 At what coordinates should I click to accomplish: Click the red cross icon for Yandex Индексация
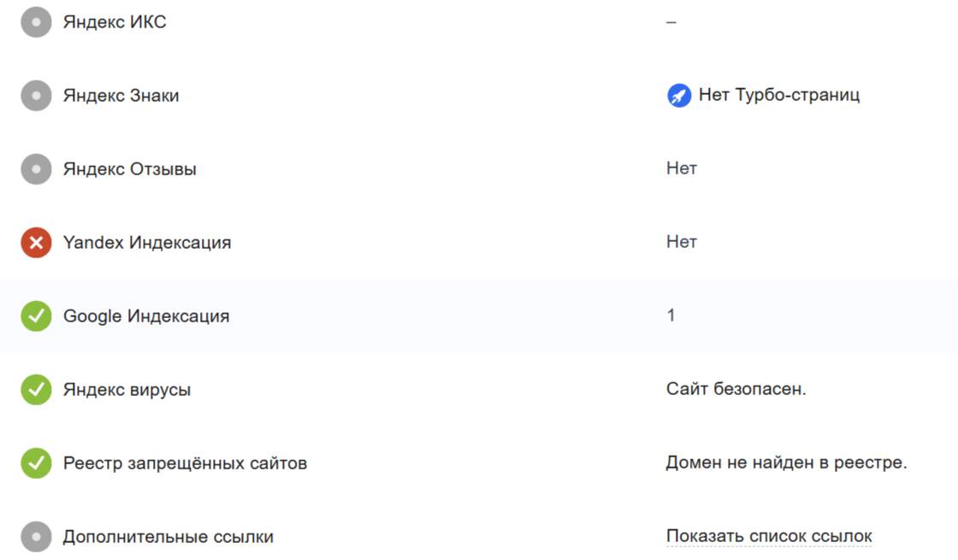coord(36,243)
